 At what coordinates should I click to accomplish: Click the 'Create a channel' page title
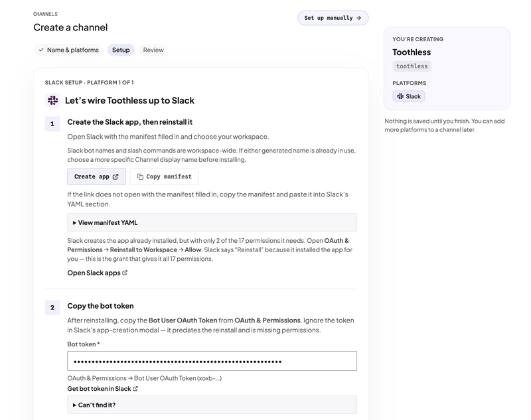click(70, 27)
